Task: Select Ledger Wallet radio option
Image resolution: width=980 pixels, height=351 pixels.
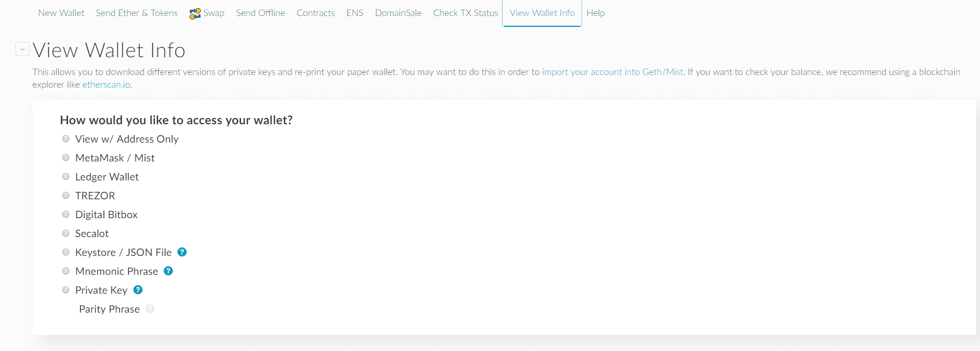Action: [x=66, y=176]
